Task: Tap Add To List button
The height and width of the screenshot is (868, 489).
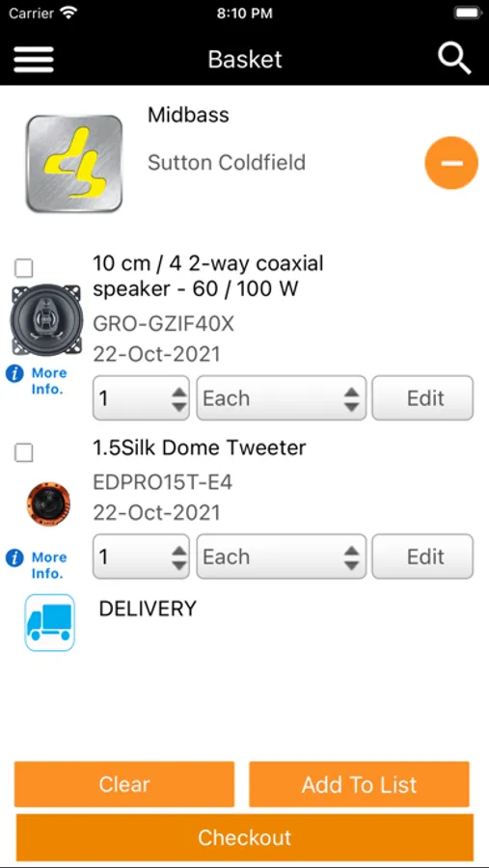Action: pyautogui.click(x=360, y=784)
